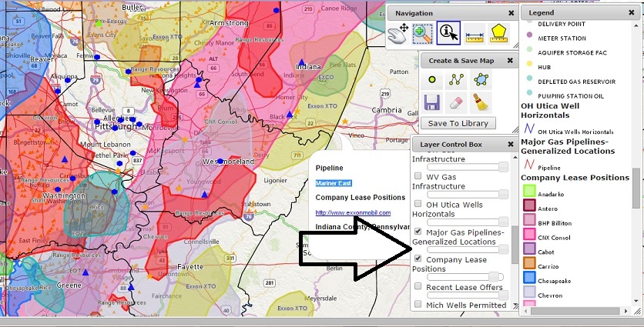Enable the WV Gas Infrastructure layer
The height and width of the screenshot is (327, 644).
pyautogui.click(x=418, y=176)
